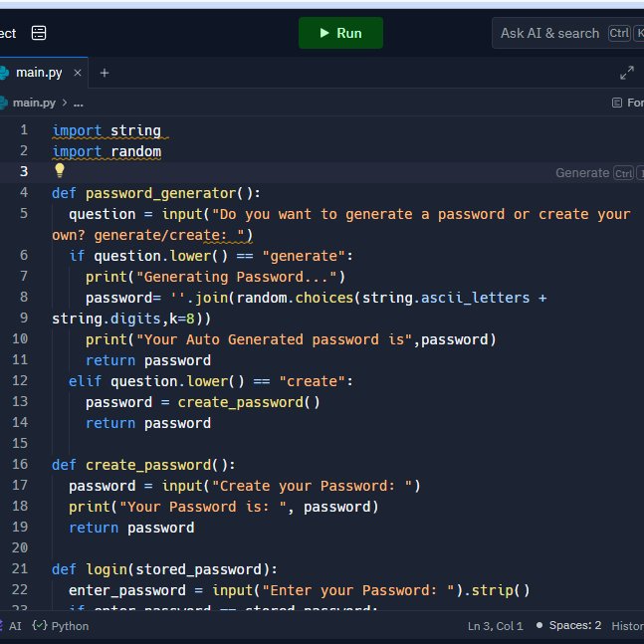This screenshot has height=644, width=644.
Task: Click main.py in the breadcrumb path
Action: click(34, 103)
